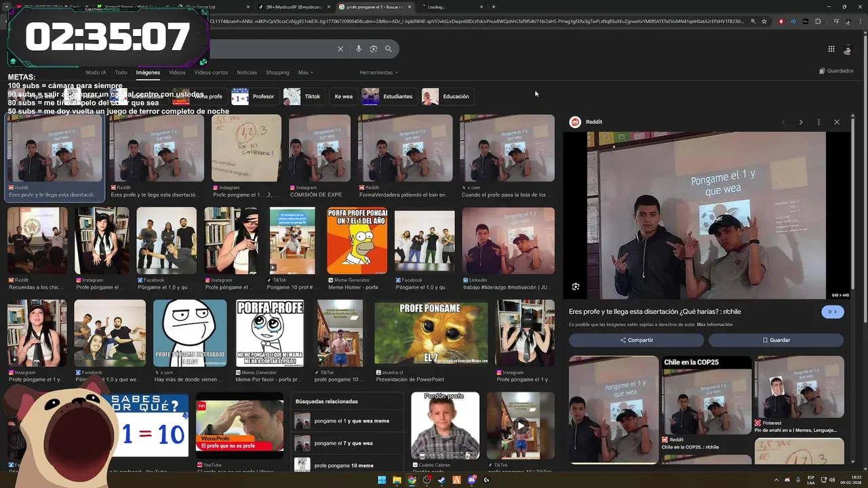Switch to the MysticosRP TikTok tab
The height and width of the screenshot is (488, 868).
click(294, 7)
